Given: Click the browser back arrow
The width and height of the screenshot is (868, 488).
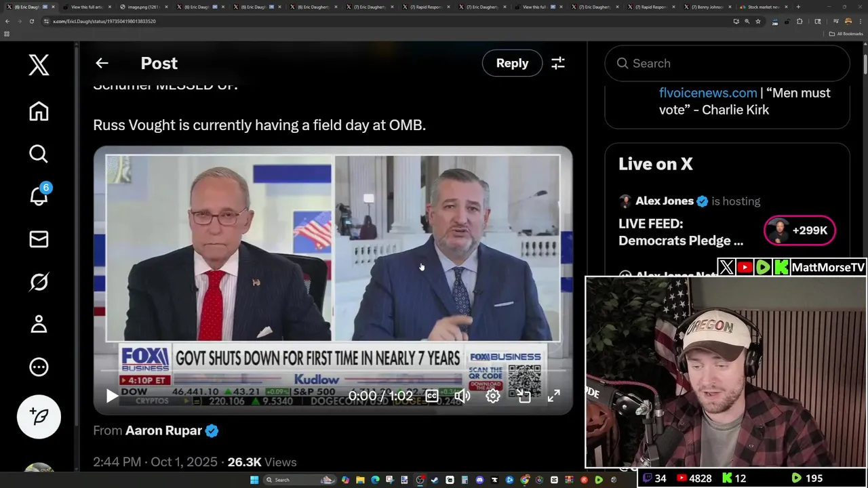Looking at the screenshot, I should [7, 21].
